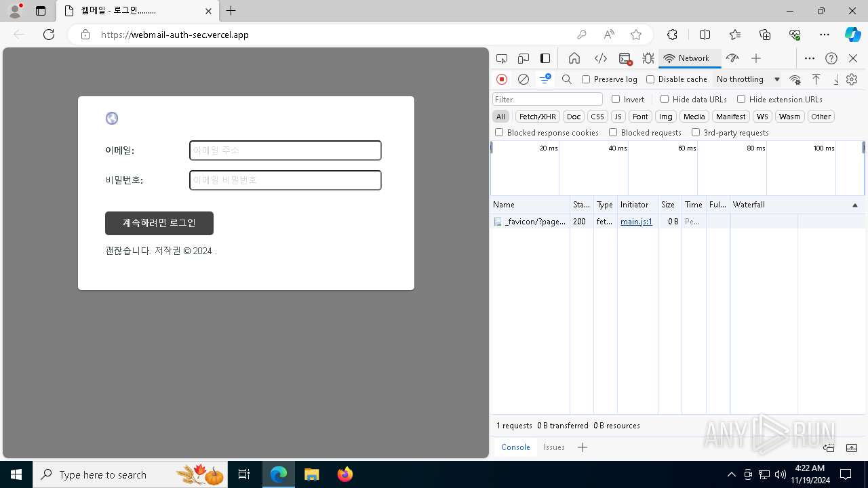Filter requests by CSS type

tap(597, 117)
